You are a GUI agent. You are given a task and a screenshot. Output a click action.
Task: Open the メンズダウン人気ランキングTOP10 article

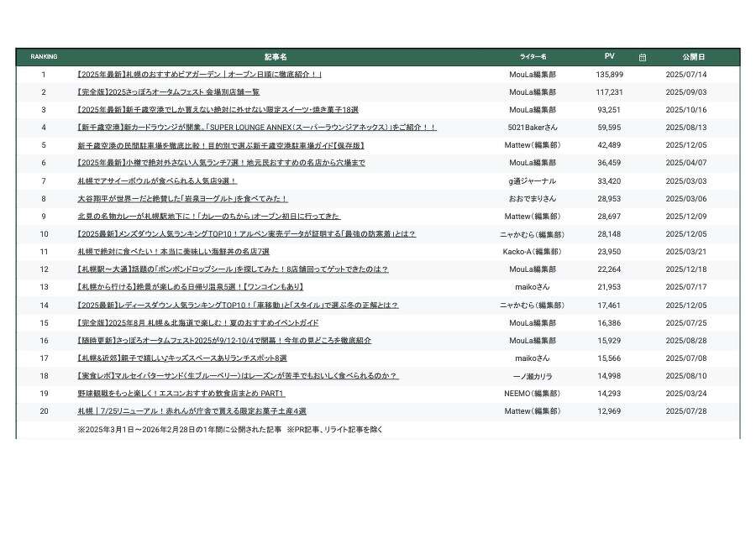(x=246, y=234)
